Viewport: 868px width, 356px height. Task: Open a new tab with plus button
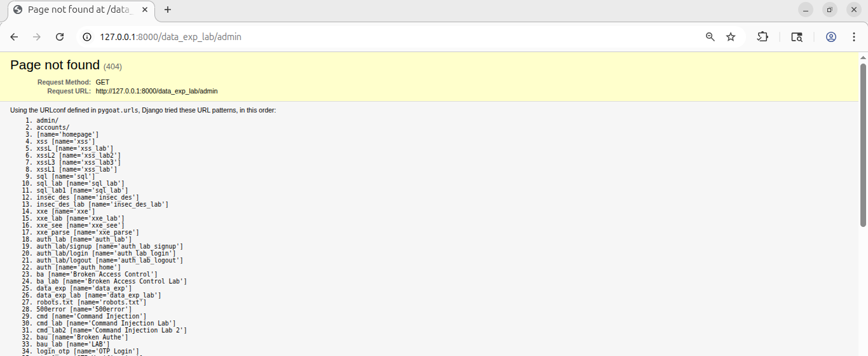tap(168, 10)
